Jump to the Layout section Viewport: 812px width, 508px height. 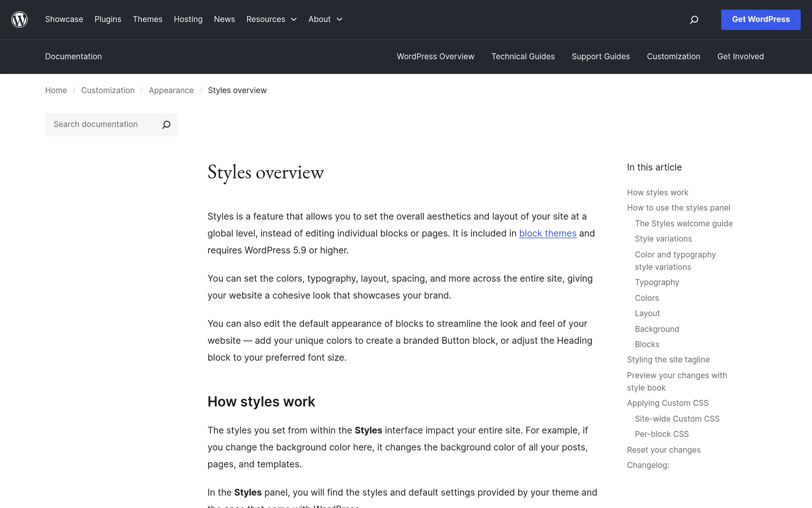coord(647,313)
